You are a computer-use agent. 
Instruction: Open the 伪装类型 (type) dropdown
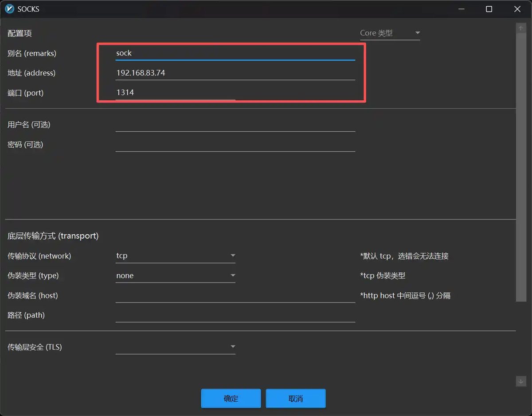point(176,276)
